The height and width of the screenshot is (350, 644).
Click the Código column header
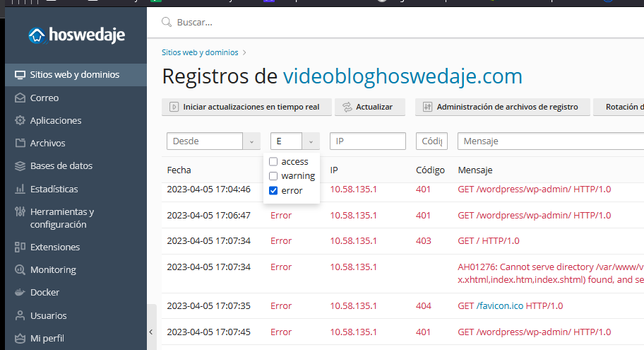(x=431, y=170)
